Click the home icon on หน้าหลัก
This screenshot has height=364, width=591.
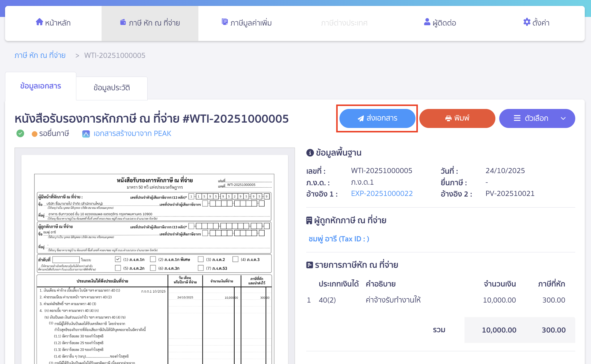click(39, 22)
